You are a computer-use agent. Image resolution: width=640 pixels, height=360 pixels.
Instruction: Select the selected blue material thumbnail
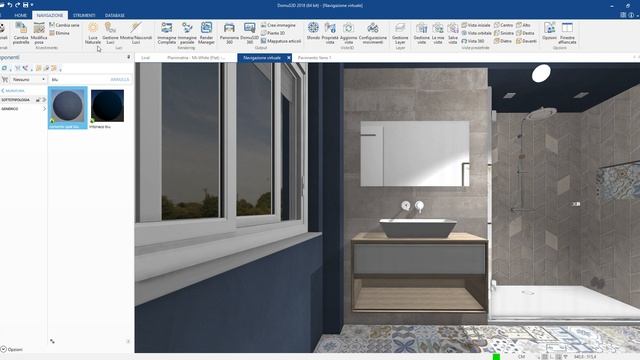[x=68, y=108]
